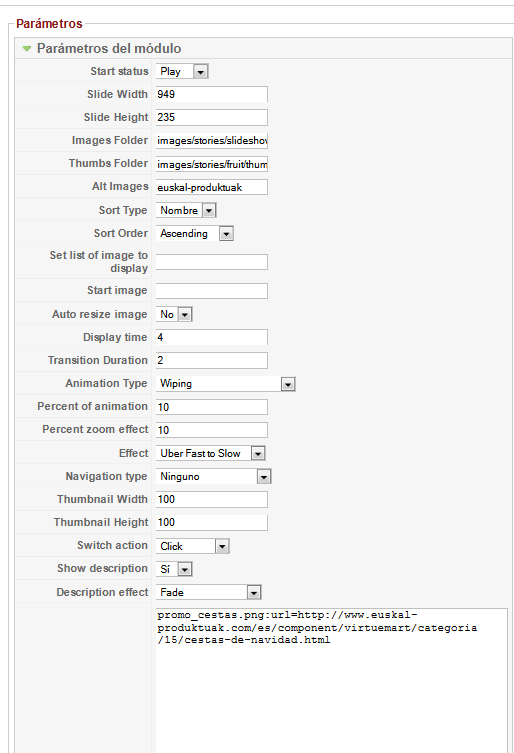This screenshot has height=753, width=514.
Task: Collapse the Parámetros del módulo section
Action: coord(102,49)
